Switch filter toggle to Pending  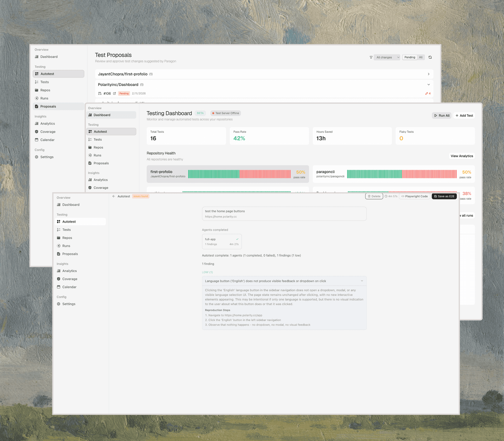pos(409,57)
